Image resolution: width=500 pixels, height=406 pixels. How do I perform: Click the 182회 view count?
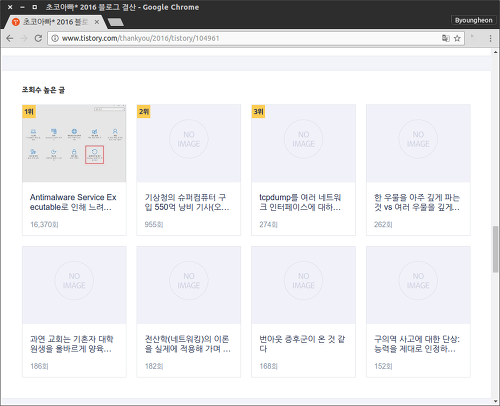click(x=154, y=366)
